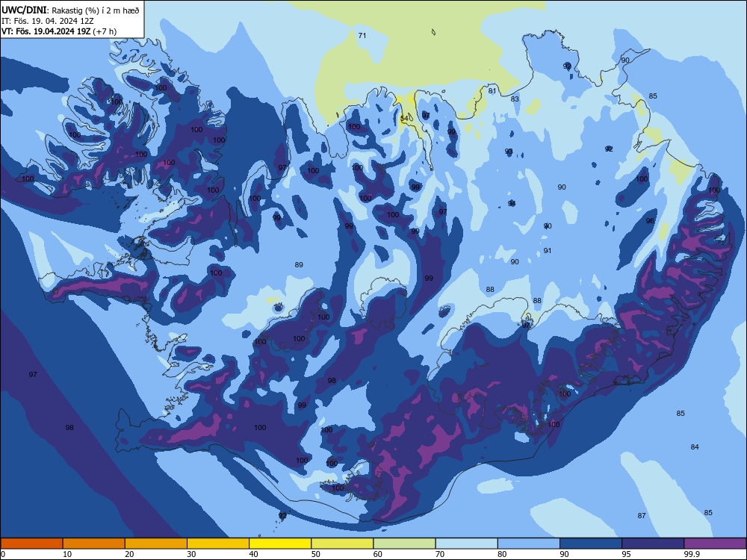Click the legend tick label '99.9'
This screenshot has width=747, height=560.
click(692, 554)
